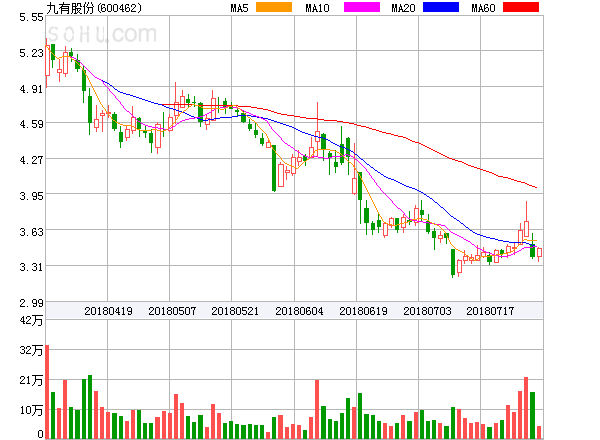
Task: Click the 4.91 price axis label
Action: [31, 89]
